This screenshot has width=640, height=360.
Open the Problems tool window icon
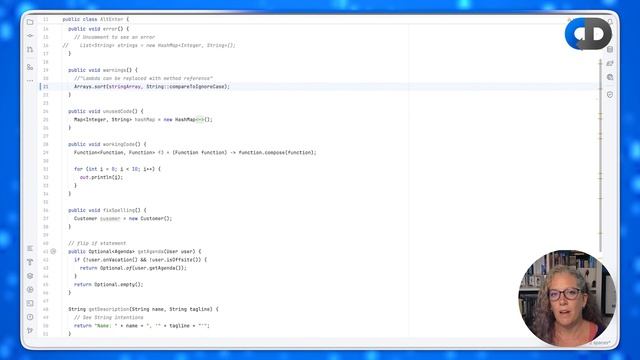click(x=30, y=317)
